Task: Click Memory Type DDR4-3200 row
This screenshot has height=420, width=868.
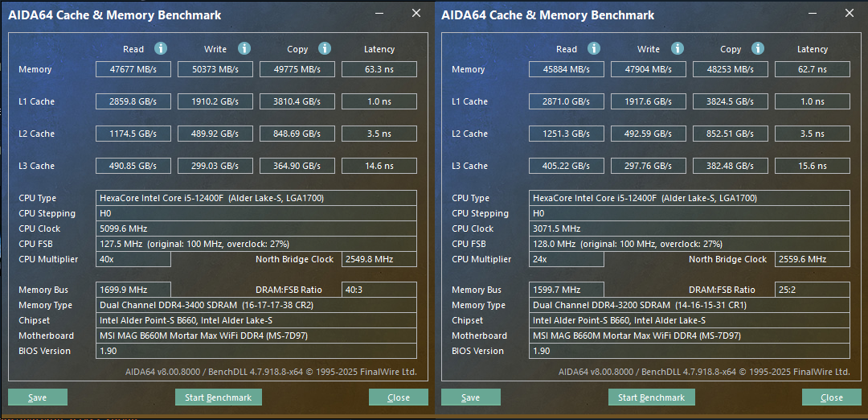Action: click(690, 305)
